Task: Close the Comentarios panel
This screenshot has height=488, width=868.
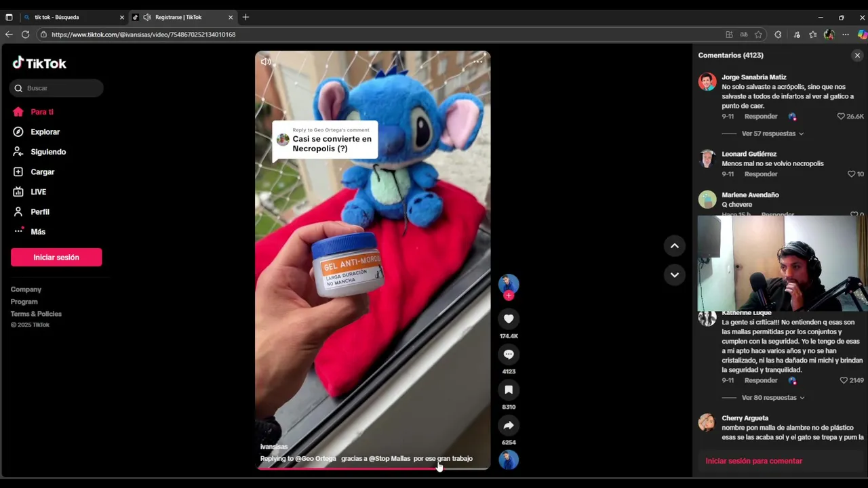Action: point(857,56)
